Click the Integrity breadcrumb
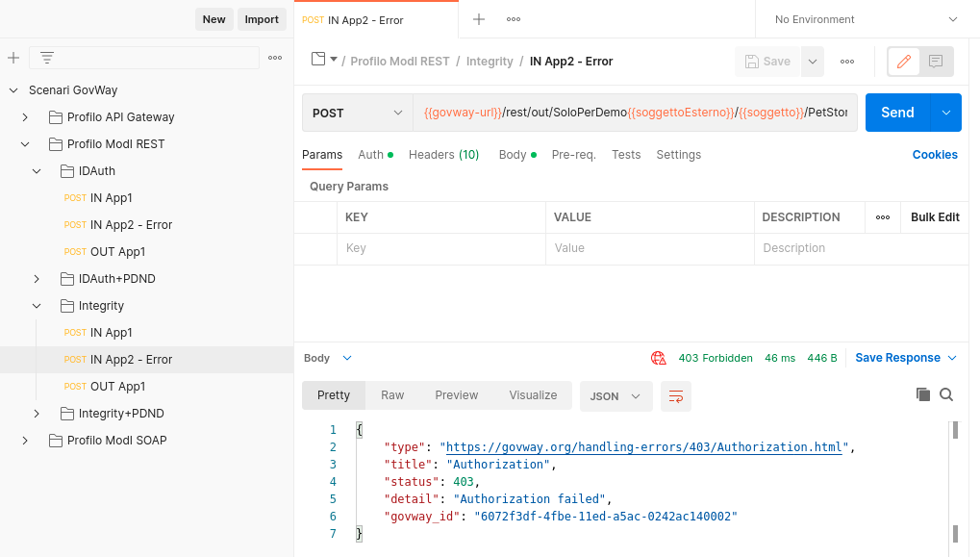Image resolution: width=980 pixels, height=557 pixels. click(x=490, y=62)
